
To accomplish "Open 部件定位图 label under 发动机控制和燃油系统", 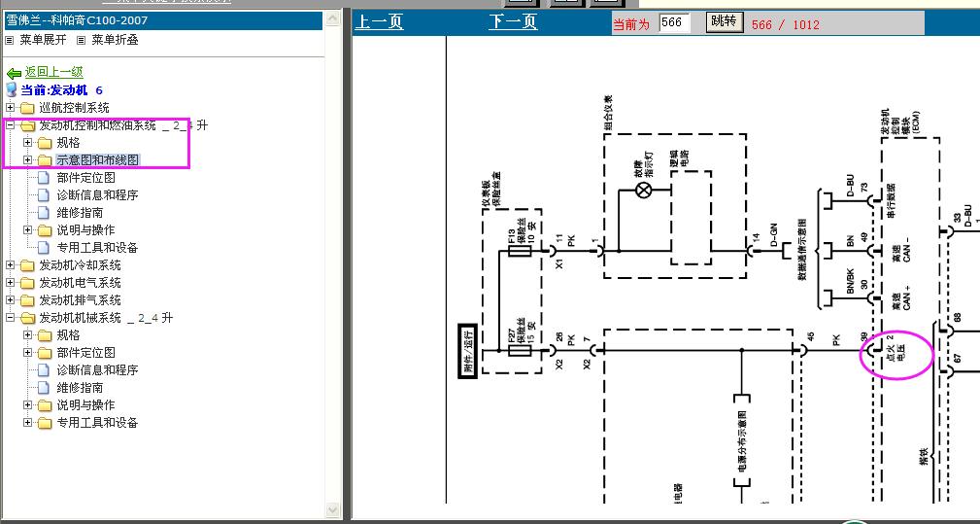I will click(86, 178).
